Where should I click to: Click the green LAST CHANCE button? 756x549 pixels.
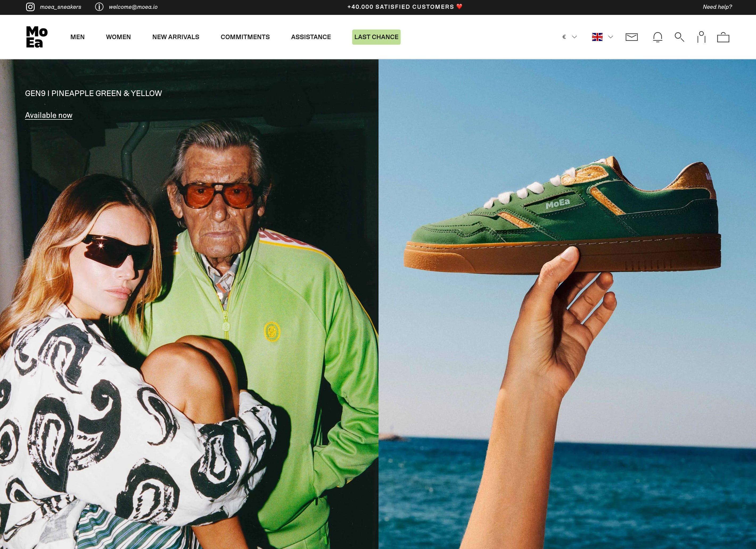[376, 37]
